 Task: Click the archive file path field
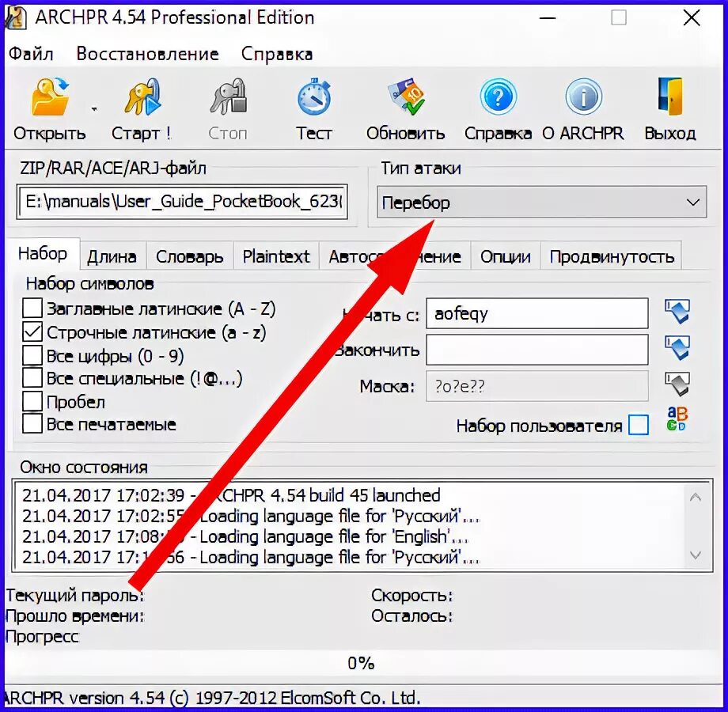(182, 202)
